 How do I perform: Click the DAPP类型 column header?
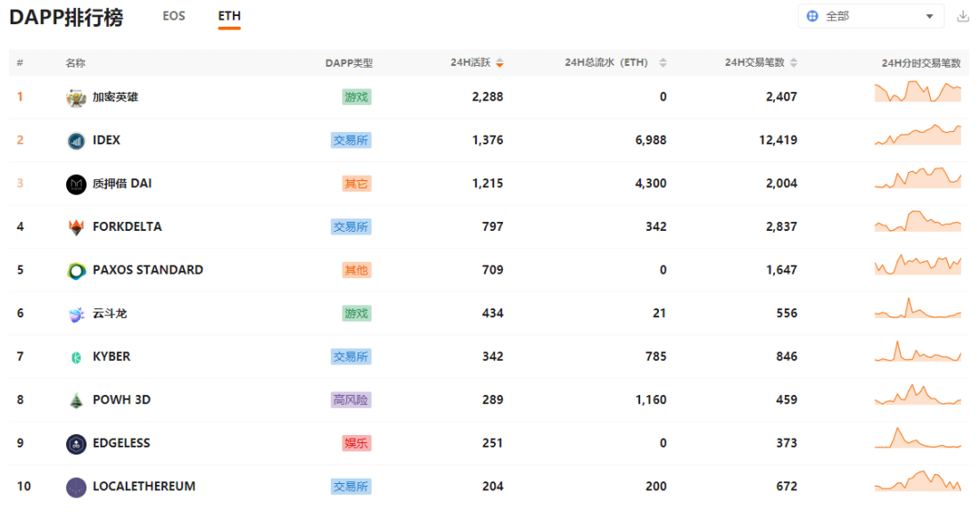click(x=349, y=63)
